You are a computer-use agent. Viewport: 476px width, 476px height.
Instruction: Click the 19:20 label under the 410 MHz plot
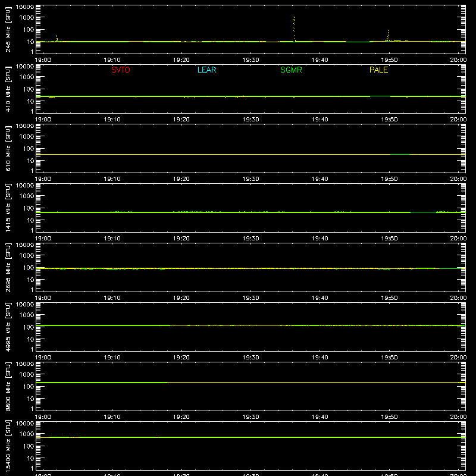tap(181, 120)
